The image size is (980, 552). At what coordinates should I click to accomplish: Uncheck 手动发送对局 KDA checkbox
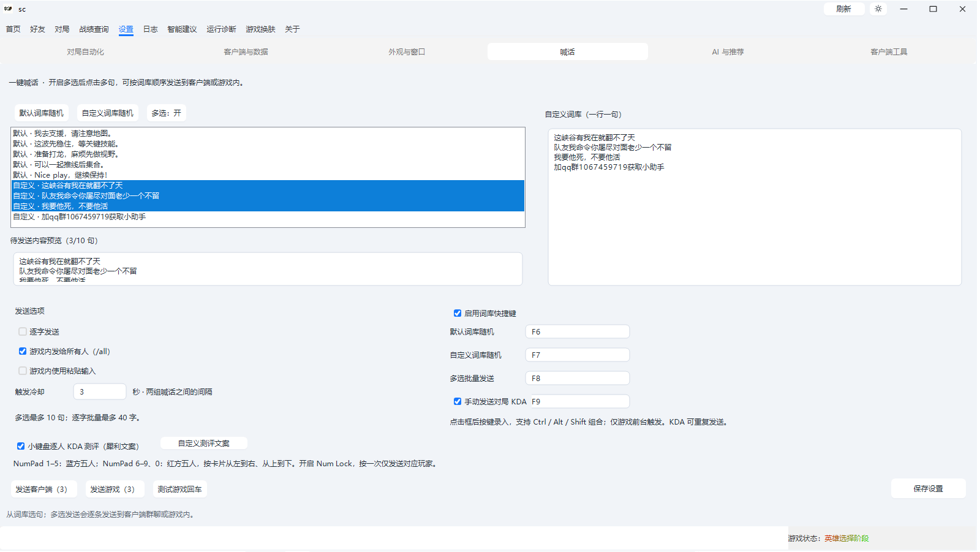pos(457,401)
